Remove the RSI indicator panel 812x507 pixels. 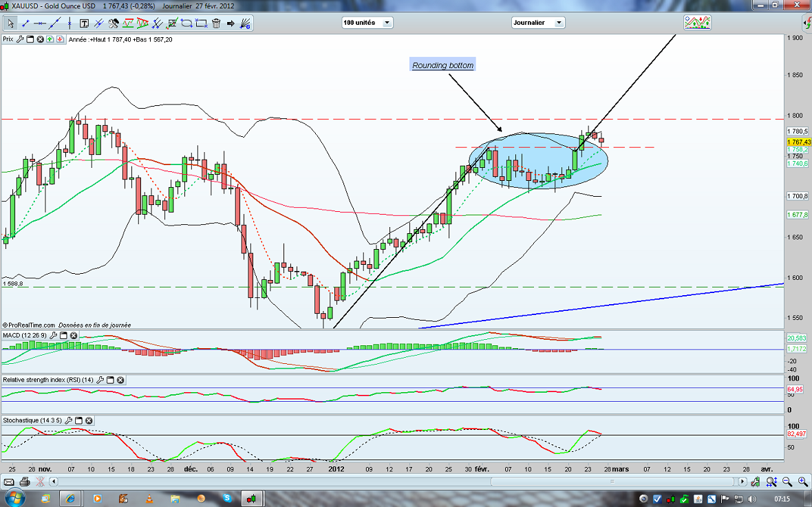coord(120,380)
